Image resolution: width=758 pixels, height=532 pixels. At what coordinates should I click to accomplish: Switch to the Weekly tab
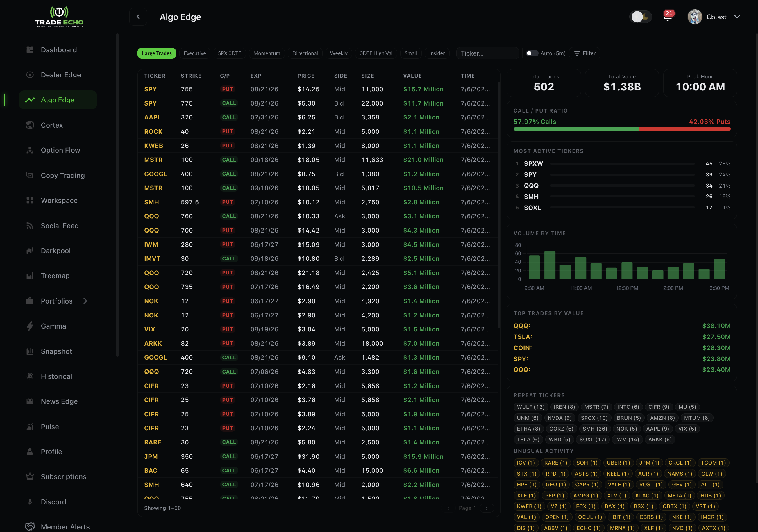tap(339, 53)
